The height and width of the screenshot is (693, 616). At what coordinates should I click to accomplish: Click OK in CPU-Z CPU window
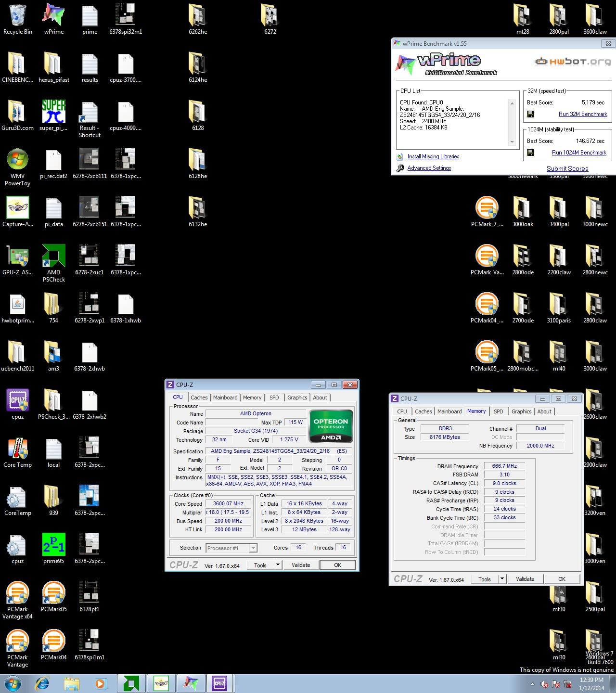(x=337, y=565)
